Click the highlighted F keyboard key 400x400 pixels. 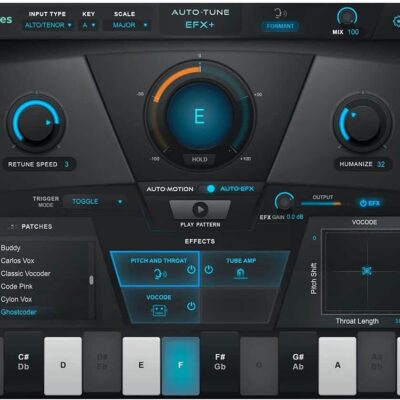(x=181, y=366)
